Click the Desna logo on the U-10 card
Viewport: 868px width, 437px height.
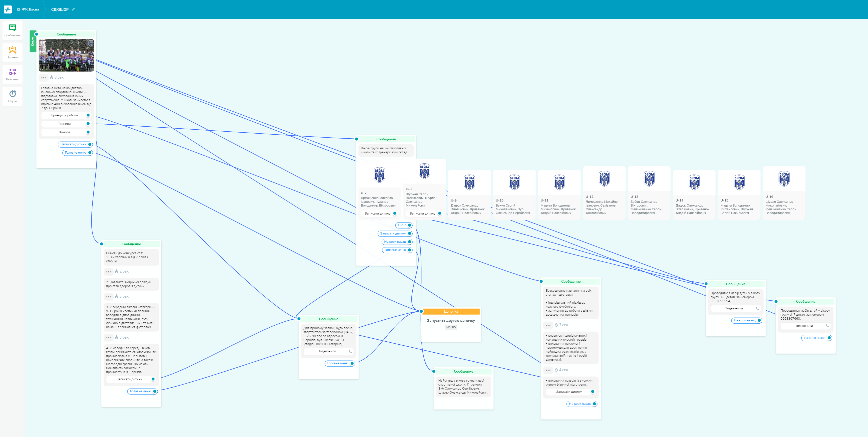tap(514, 182)
